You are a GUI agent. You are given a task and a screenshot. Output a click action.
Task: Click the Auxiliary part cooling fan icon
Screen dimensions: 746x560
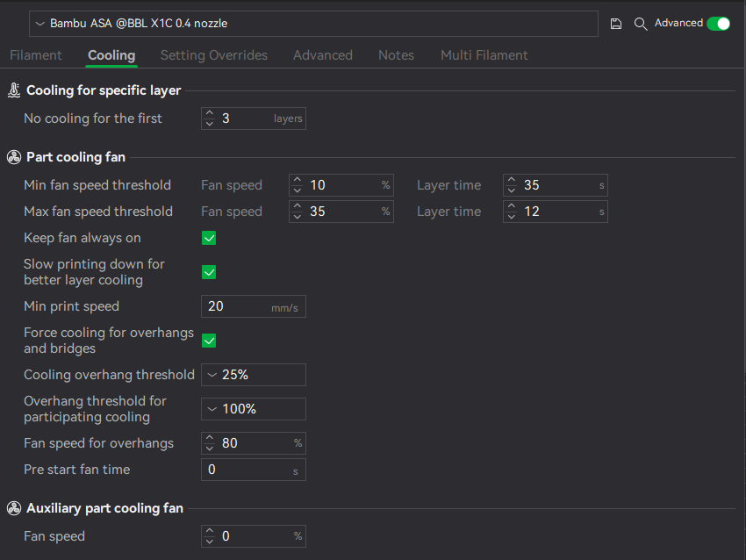pyautogui.click(x=14, y=508)
